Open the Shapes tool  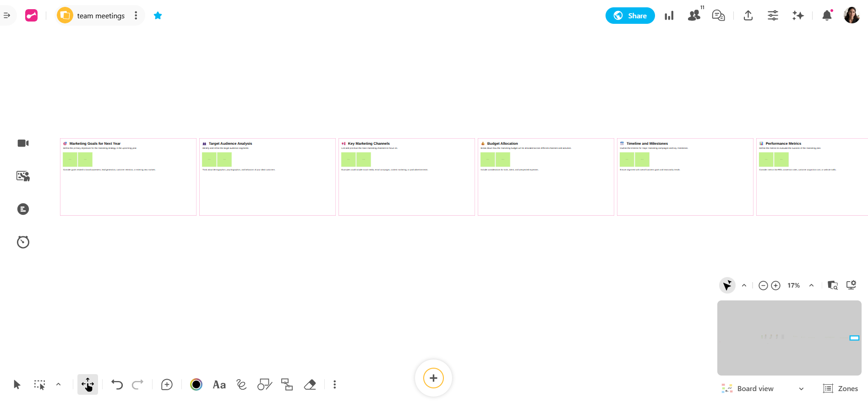(264, 385)
